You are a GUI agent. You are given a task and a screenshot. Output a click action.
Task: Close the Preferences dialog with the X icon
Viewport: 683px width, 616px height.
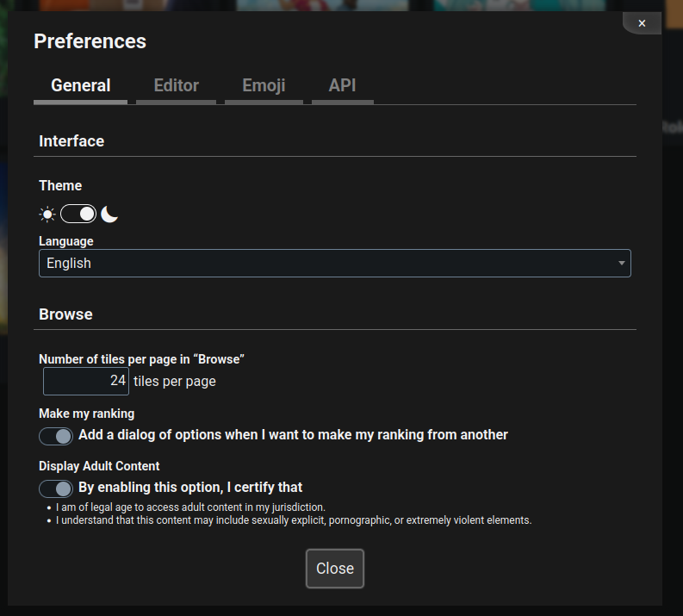click(x=642, y=23)
